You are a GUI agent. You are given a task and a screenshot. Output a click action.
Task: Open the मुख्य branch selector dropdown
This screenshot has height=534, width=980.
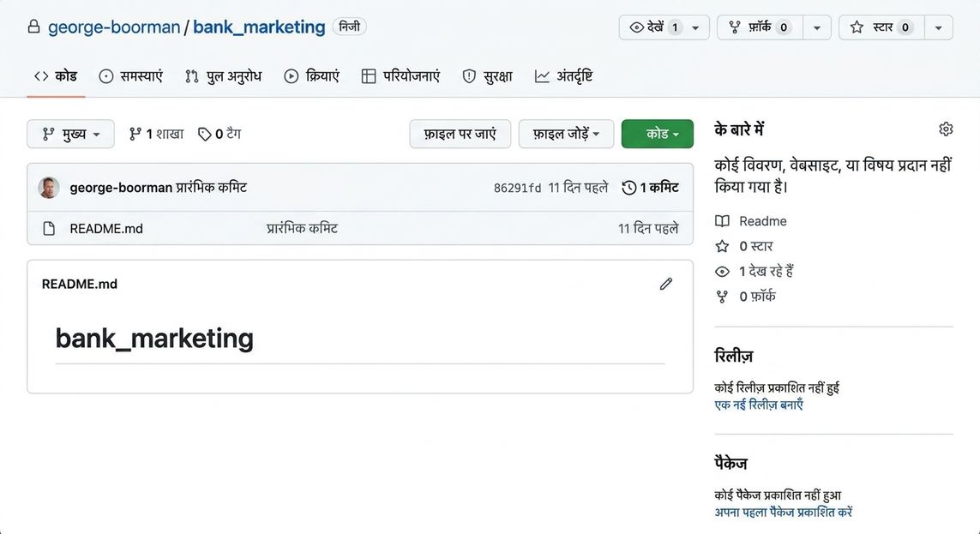pyautogui.click(x=70, y=134)
